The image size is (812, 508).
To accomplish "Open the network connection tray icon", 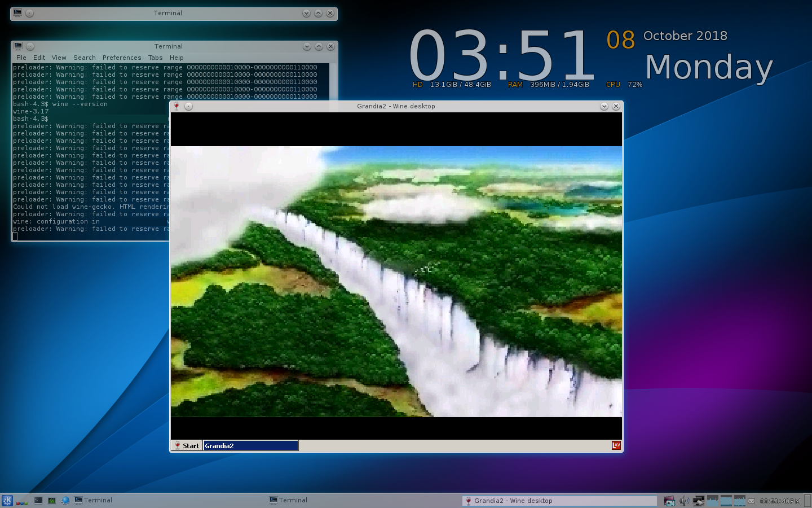I will 699,501.
